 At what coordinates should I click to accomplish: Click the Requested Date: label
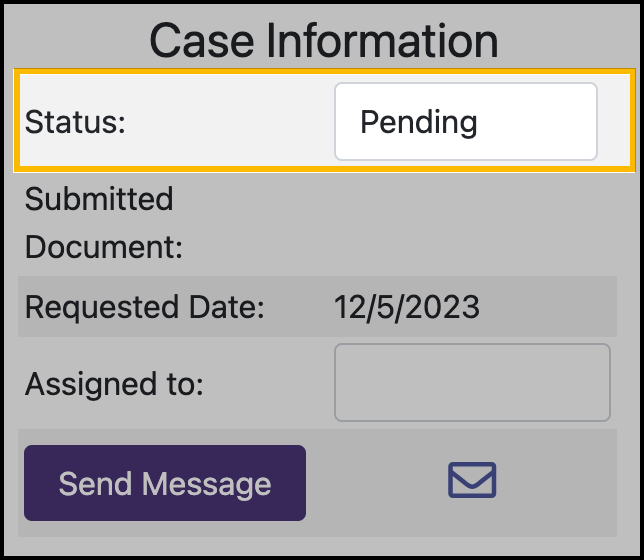144,307
